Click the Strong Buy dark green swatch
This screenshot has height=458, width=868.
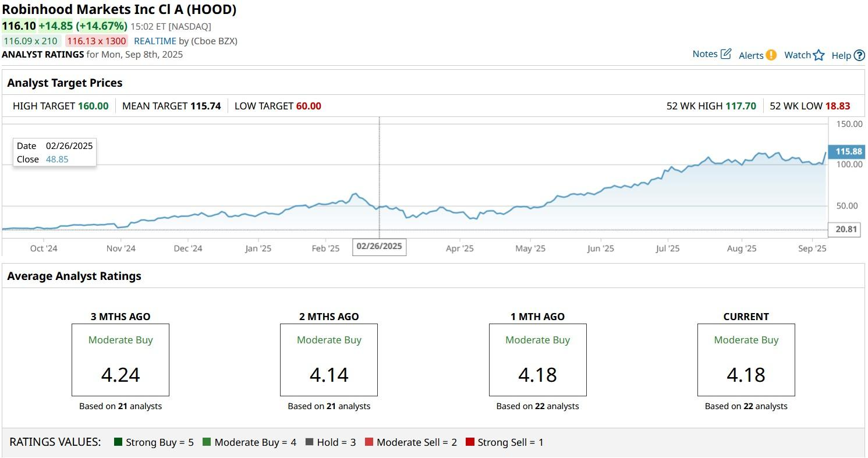(119, 442)
